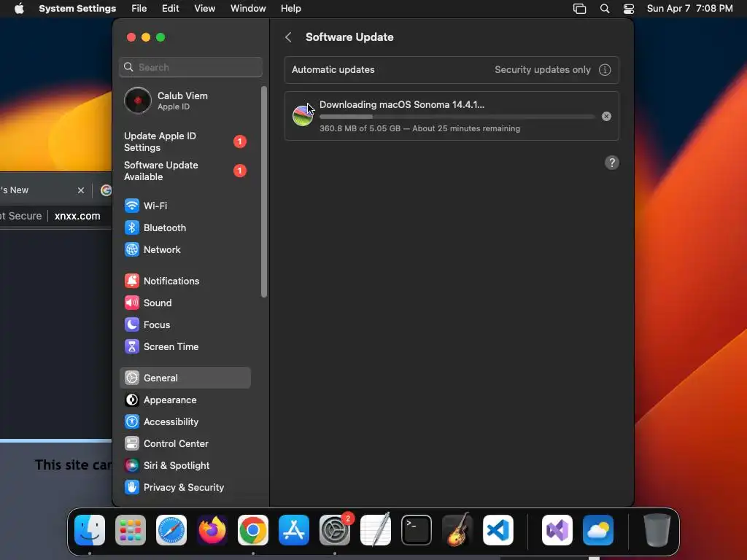Click the help question mark button

612,163
